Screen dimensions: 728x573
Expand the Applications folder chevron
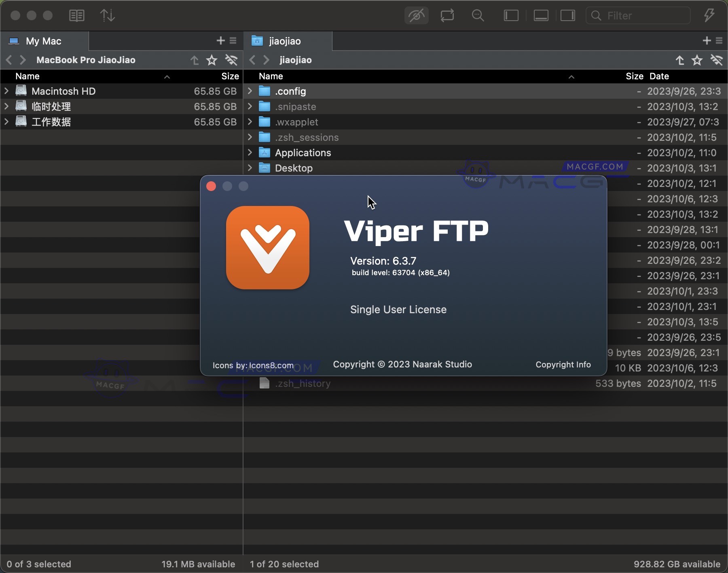(x=250, y=153)
